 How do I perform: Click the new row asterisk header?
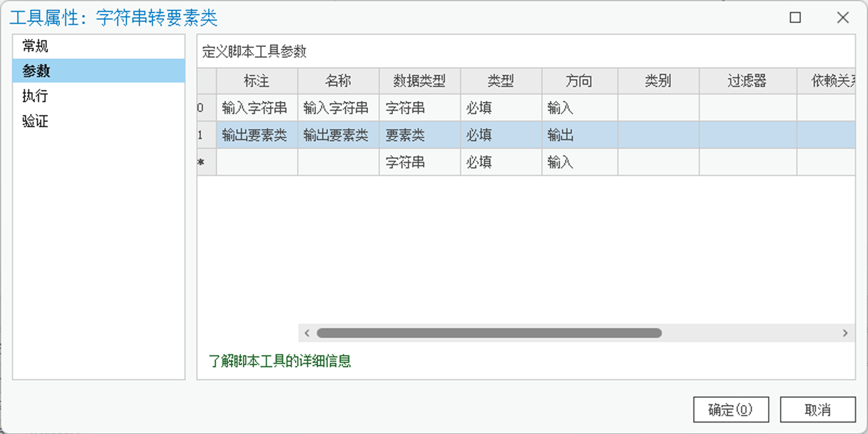[x=206, y=162]
